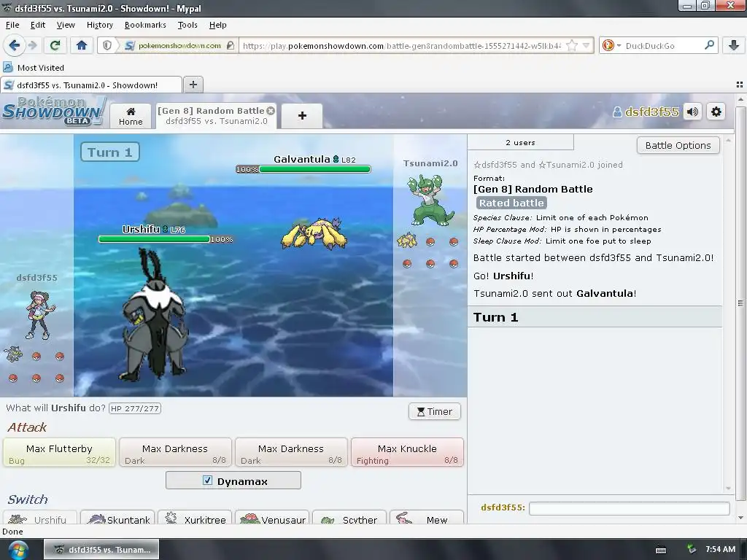Use Max Flutterby move
747x560 pixels.
60,452
